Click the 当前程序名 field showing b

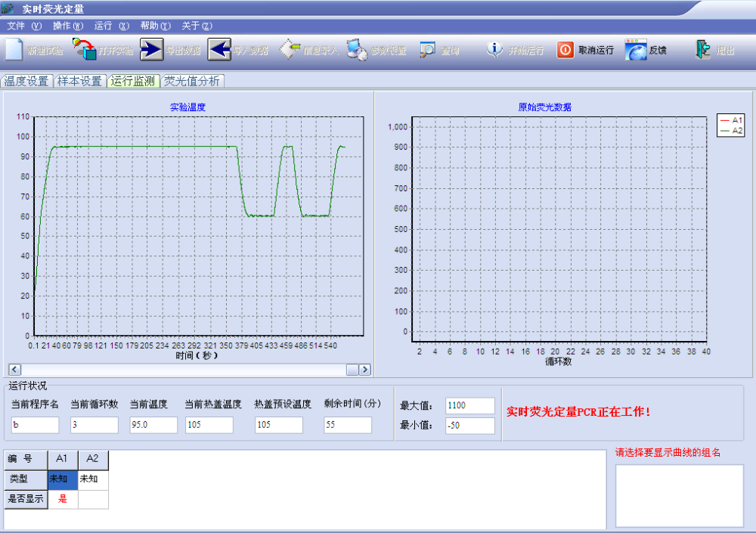click(x=36, y=425)
